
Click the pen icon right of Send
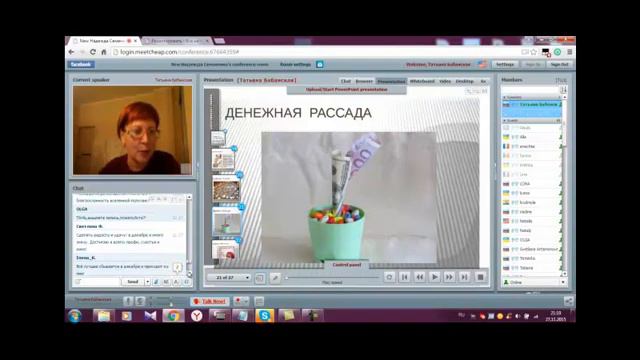coord(156,282)
